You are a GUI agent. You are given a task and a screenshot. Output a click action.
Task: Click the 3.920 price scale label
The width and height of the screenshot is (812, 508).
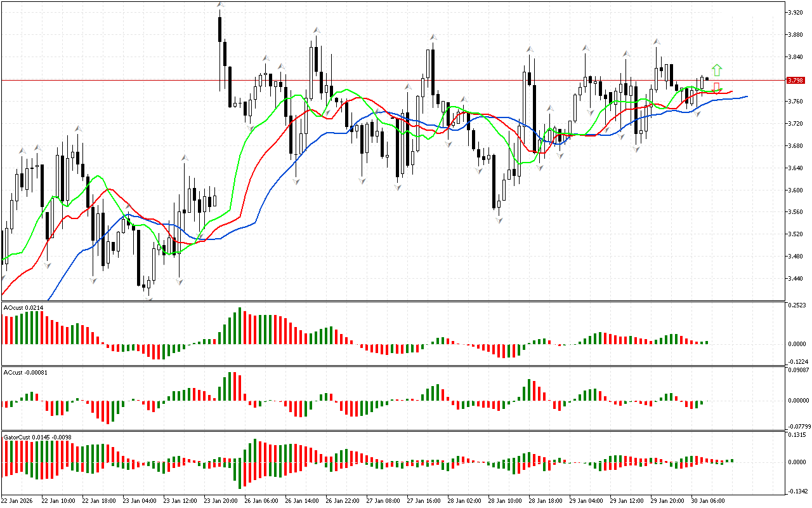(x=795, y=13)
